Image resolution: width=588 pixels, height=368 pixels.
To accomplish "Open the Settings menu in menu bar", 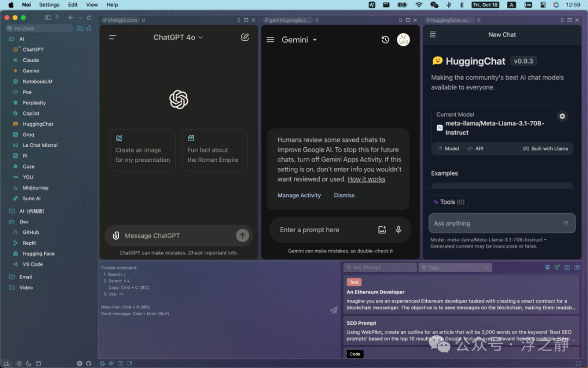I will [49, 5].
